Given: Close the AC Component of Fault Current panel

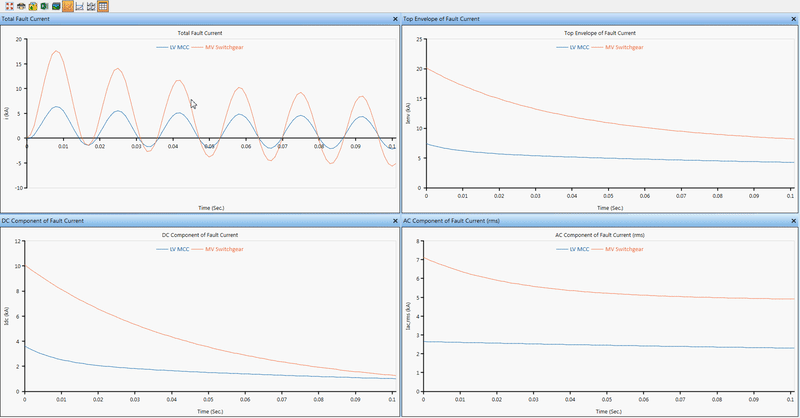Looking at the screenshot, I should [x=795, y=220].
